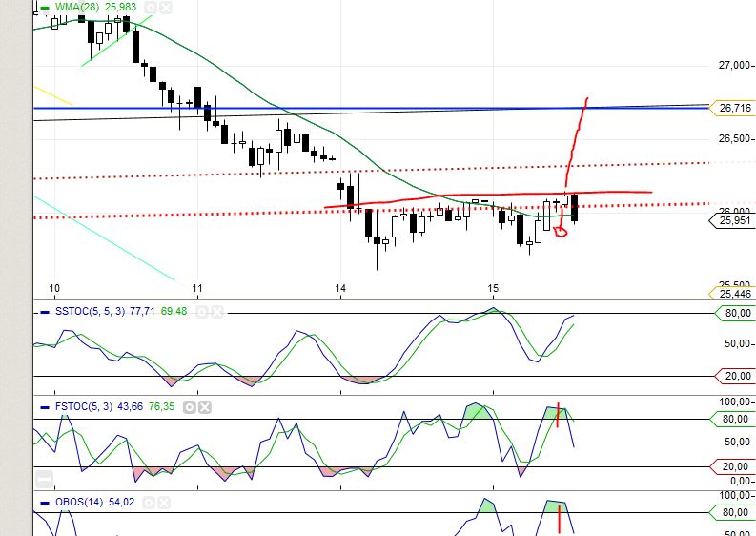Viewport: 756px width, 536px height.
Task: Click the FSTOC 80,00 level tag
Action: pos(733,420)
